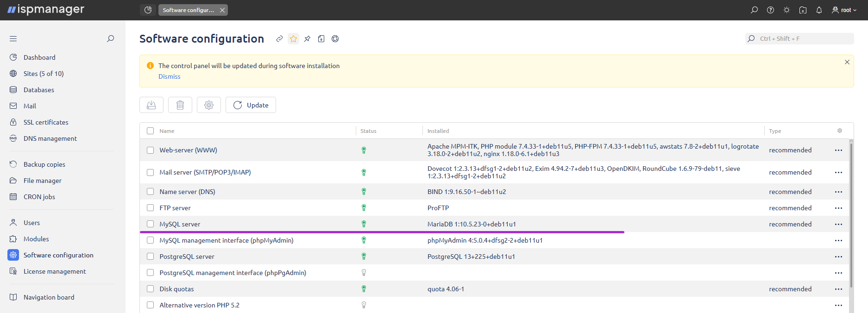
Task: Click the gear settings toolbar button
Action: coord(209,105)
